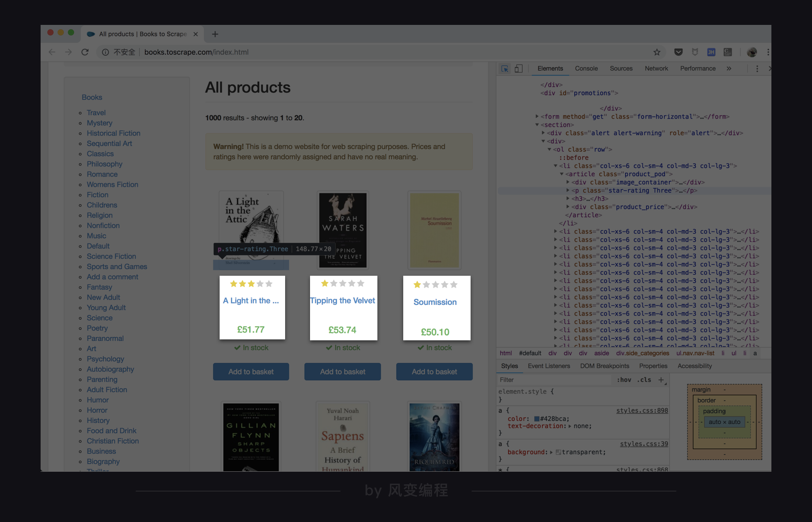The width and height of the screenshot is (812, 522).
Task: Click the #428bca color swatch
Action: pyautogui.click(x=537, y=419)
